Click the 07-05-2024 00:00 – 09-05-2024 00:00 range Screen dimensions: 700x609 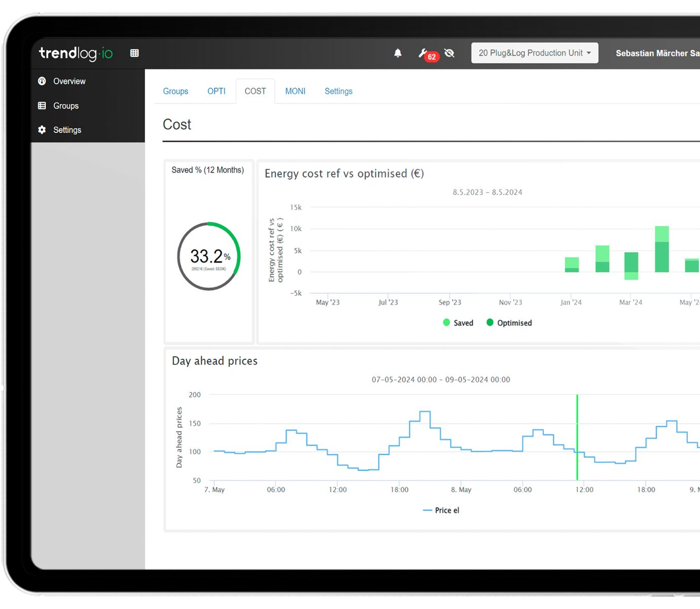click(x=441, y=380)
